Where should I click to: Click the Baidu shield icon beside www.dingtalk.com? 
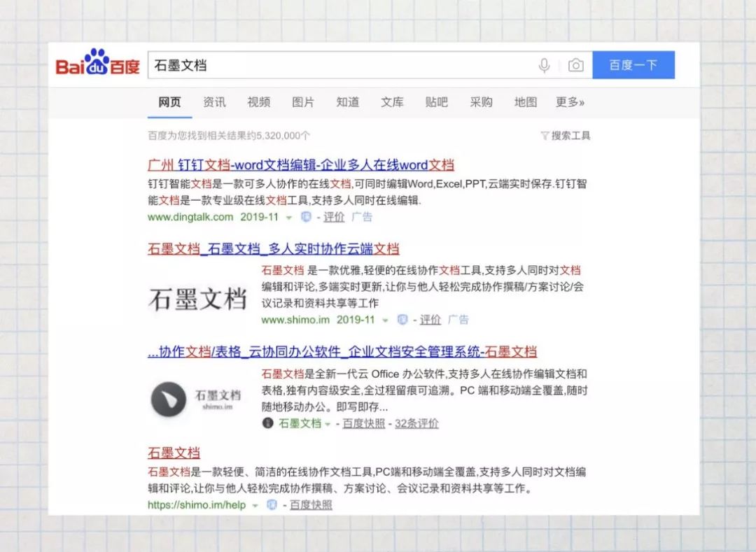304,218
